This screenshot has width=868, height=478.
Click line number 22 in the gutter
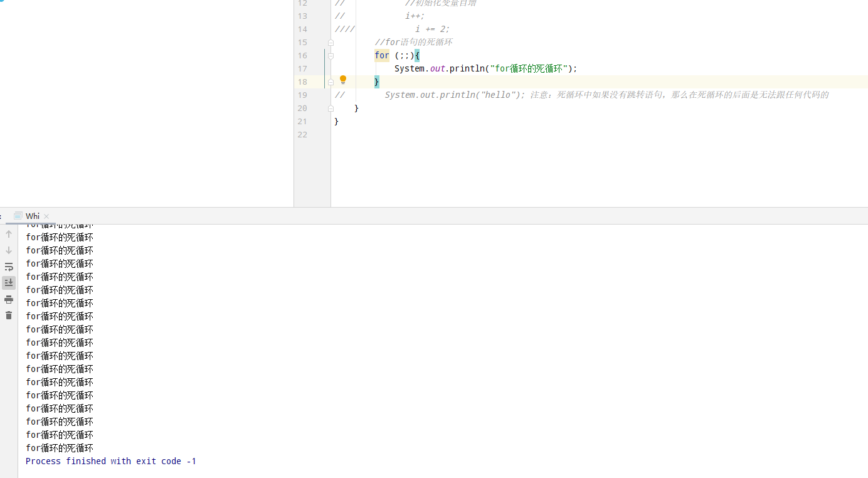pos(302,134)
